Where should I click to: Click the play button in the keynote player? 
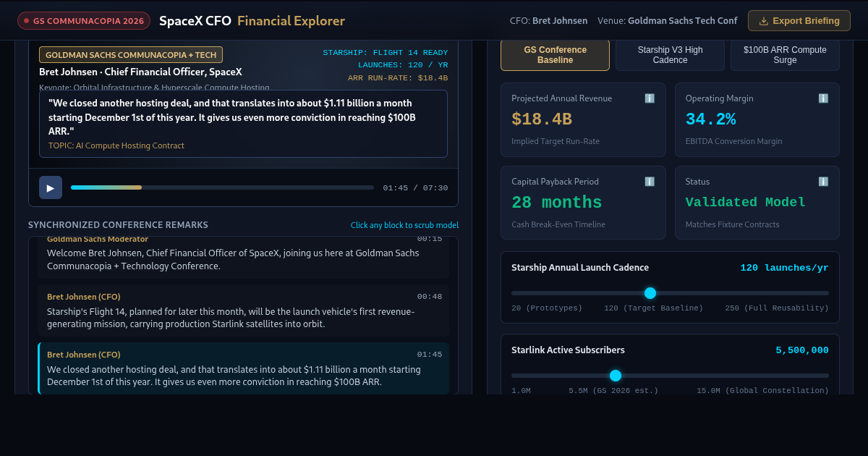51,187
